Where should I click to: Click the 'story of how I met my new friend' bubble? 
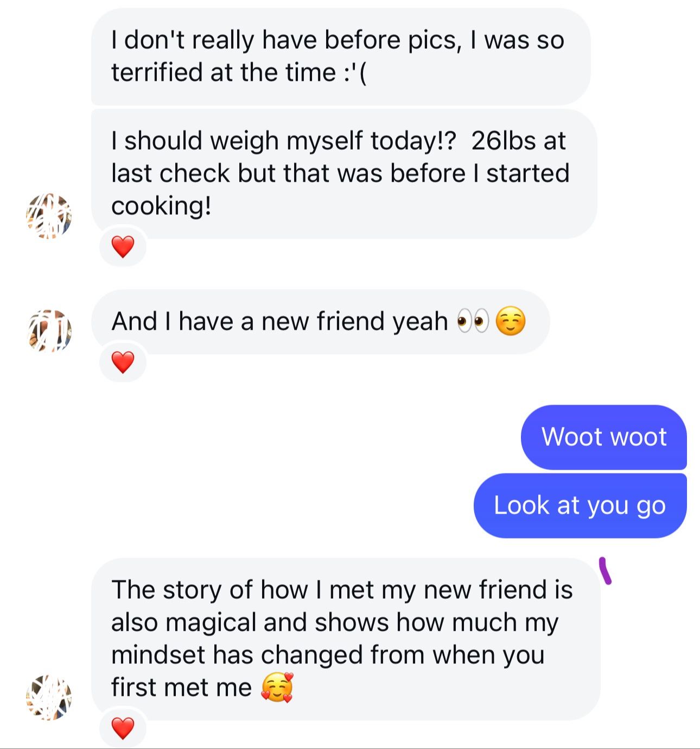pyautogui.click(x=345, y=639)
